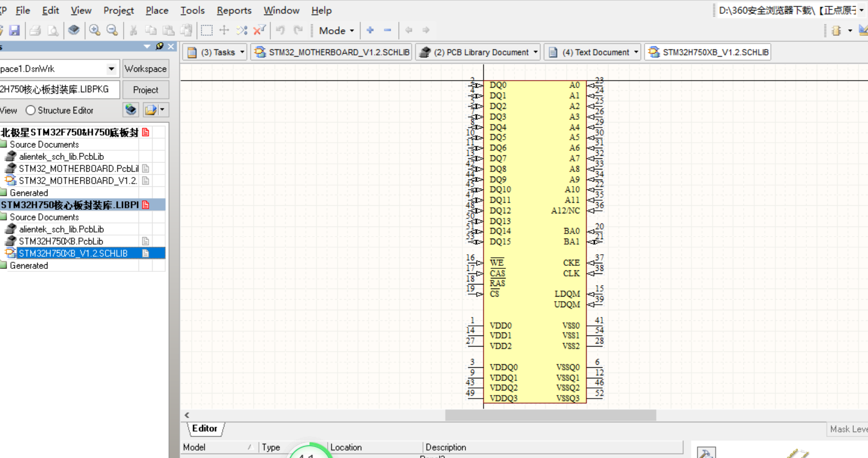Click the Move Selection cross arrows icon
Screen dimensions: 868x458
coord(224,30)
